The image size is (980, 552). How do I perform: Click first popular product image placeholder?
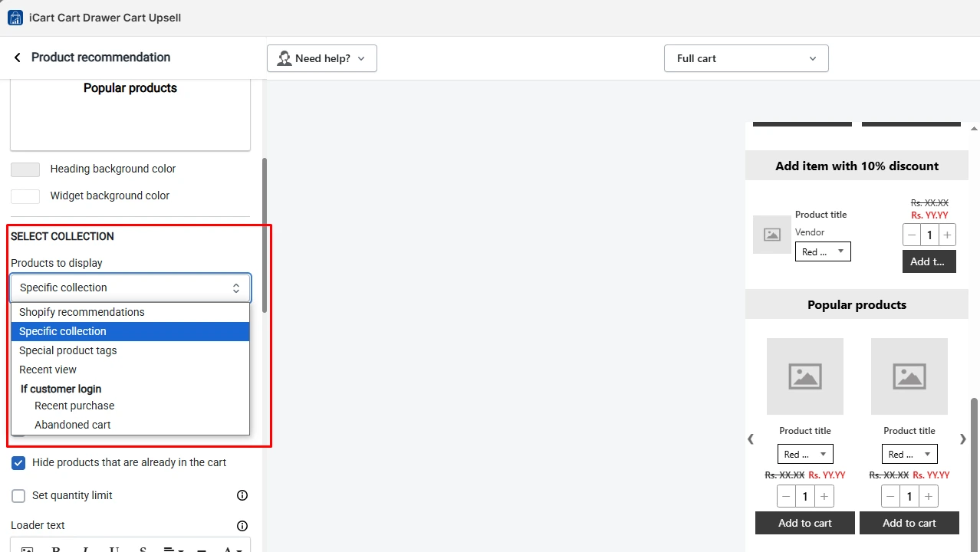point(805,376)
